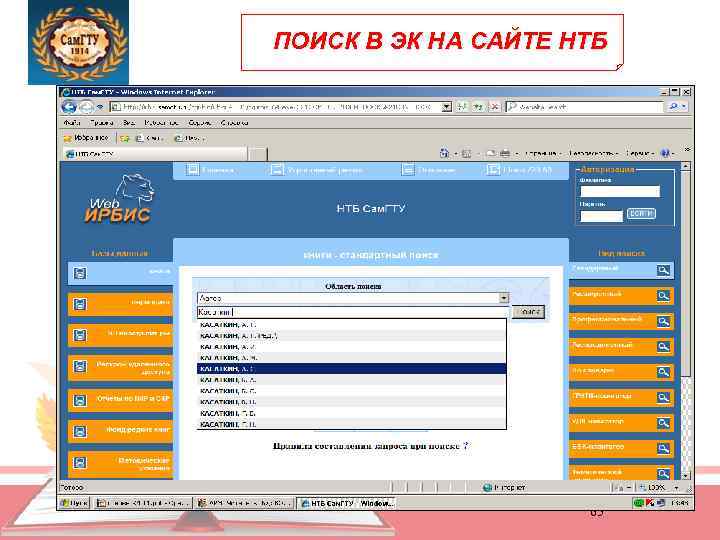Select the НТБ СамГТУ browser tab
720x540 pixels.
(155, 154)
